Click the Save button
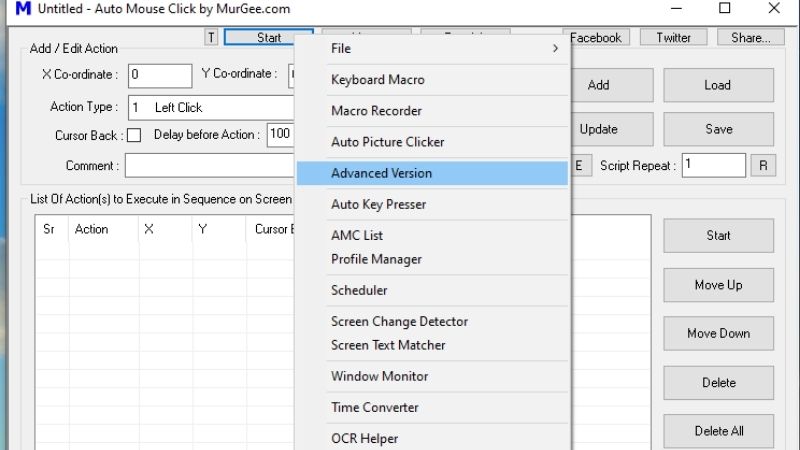The image size is (800, 450). [x=718, y=129]
